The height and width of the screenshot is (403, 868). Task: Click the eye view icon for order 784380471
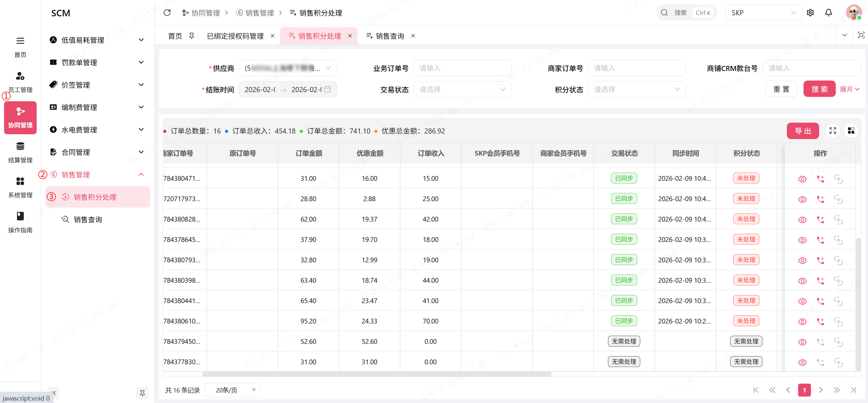point(802,179)
